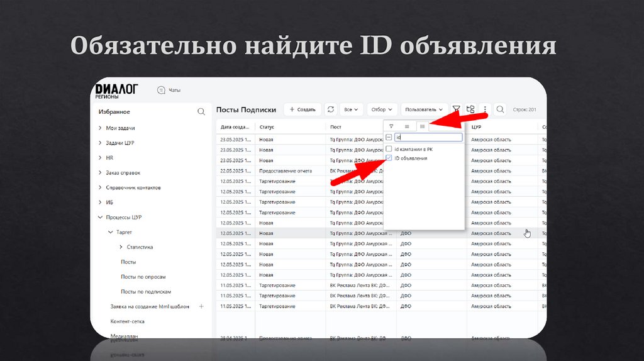644x361 pixels.
Task: Expand the Заказ справок node
Action: click(100, 172)
